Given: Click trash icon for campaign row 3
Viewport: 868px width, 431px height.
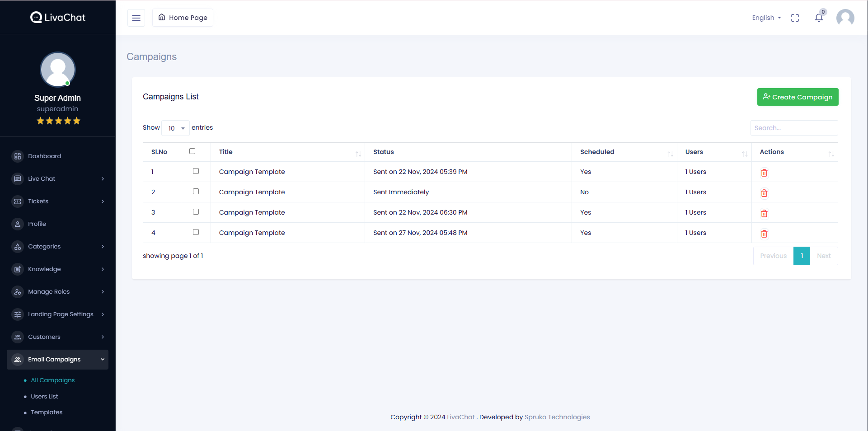Looking at the screenshot, I should click(764, 214).
